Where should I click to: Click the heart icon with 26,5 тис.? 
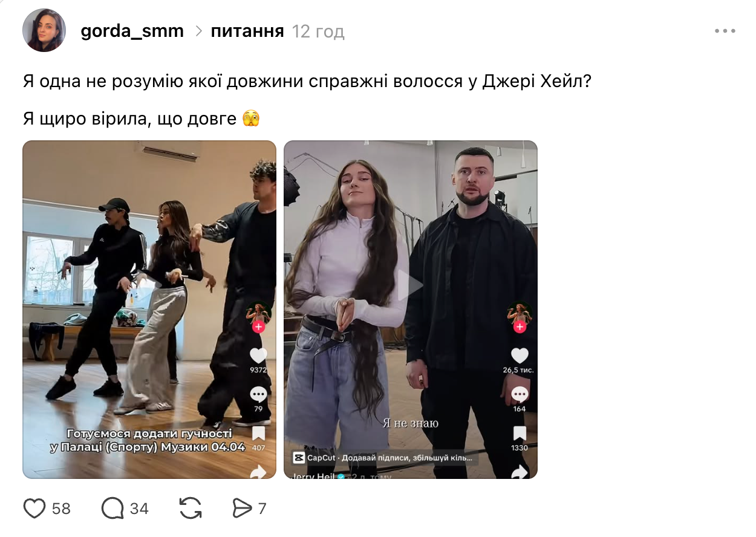point(520,356)
